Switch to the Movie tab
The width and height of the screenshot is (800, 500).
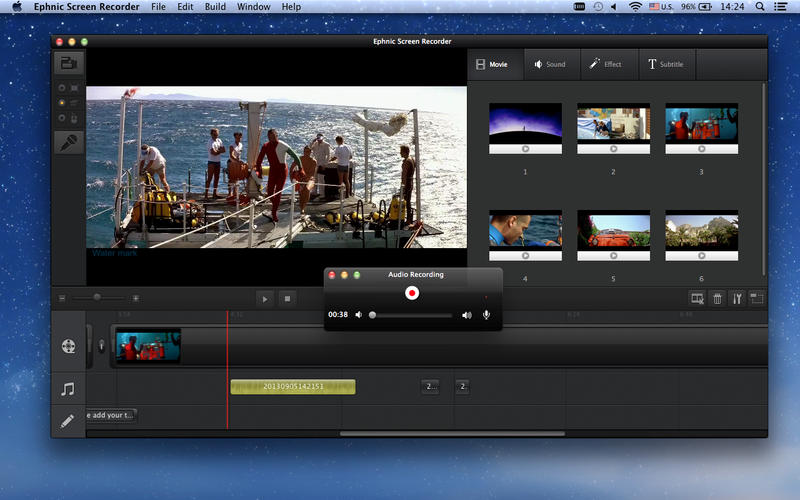click(x=495, y=64)
